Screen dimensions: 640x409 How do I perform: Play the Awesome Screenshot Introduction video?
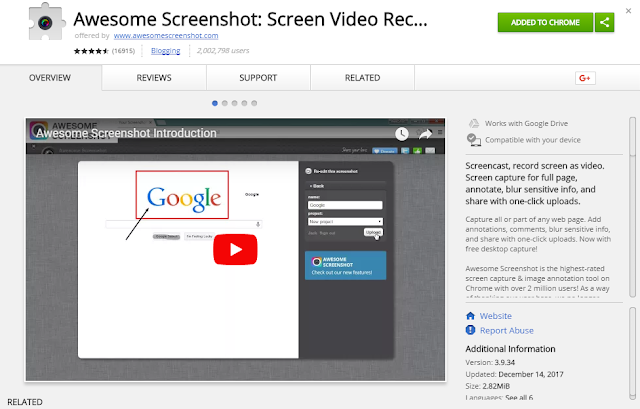[x=235, y=249]
